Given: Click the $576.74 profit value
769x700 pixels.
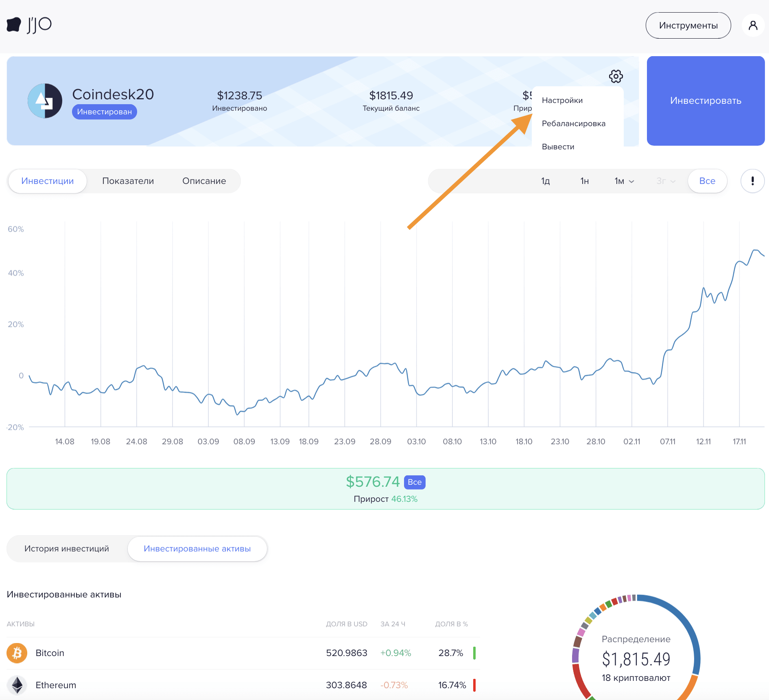Looking at the screenshot, I should (x=373, y=481).
